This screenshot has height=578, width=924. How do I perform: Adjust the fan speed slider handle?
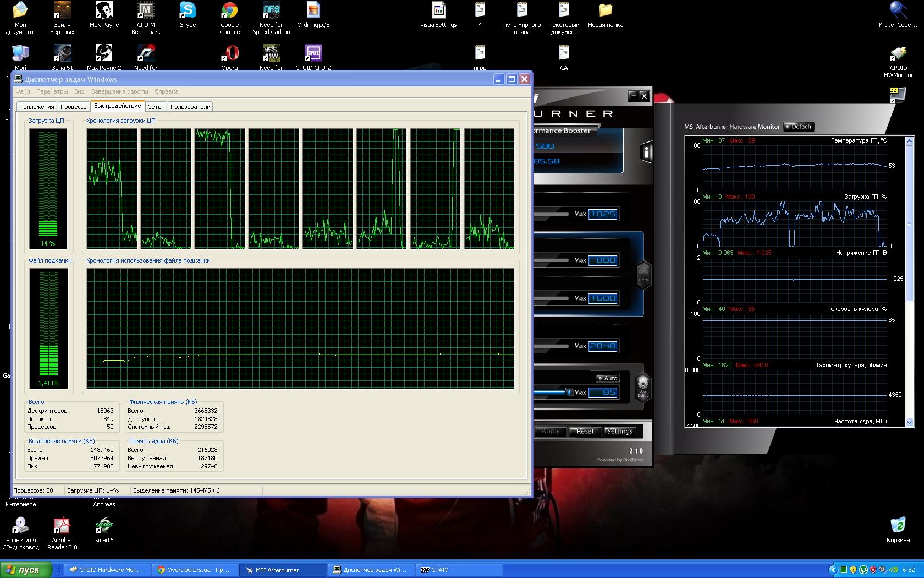click(569, 392)
